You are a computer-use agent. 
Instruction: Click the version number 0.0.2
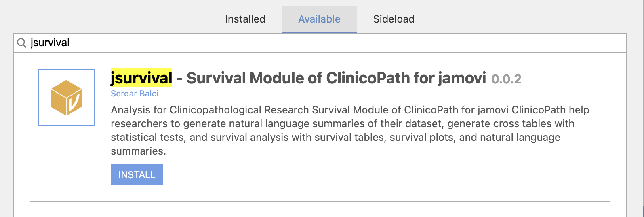506,79
